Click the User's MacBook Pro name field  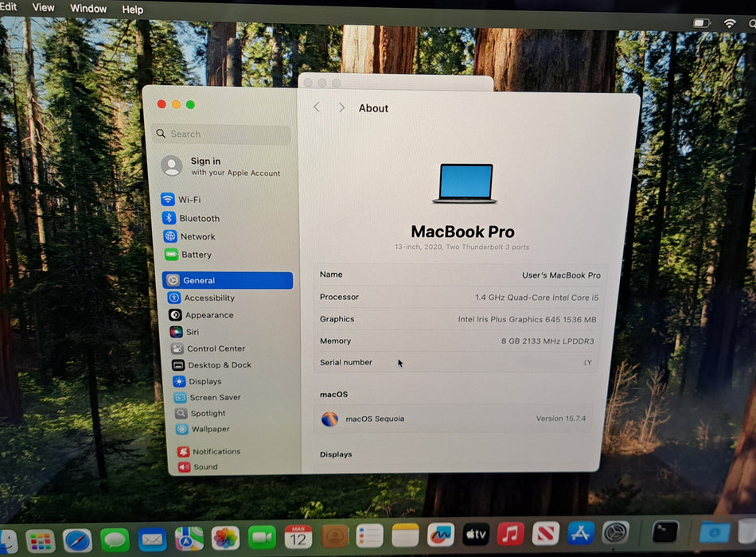click(561, 275)
